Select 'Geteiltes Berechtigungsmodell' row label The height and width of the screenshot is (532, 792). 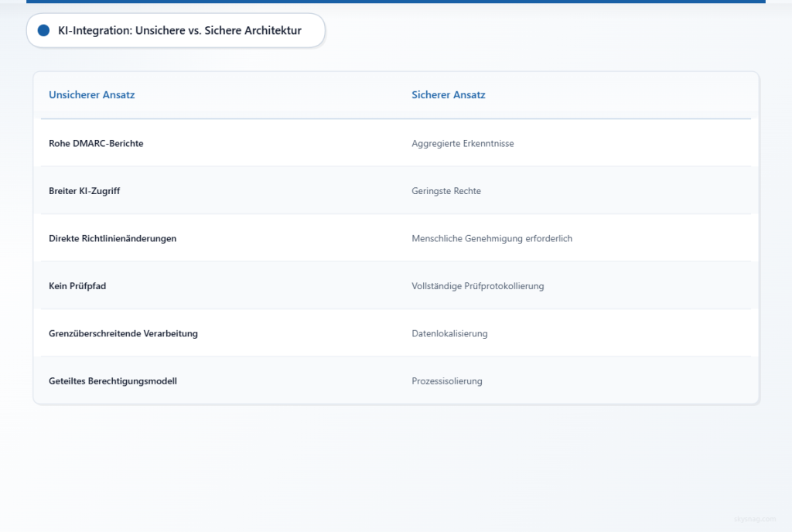click(113, 381)
